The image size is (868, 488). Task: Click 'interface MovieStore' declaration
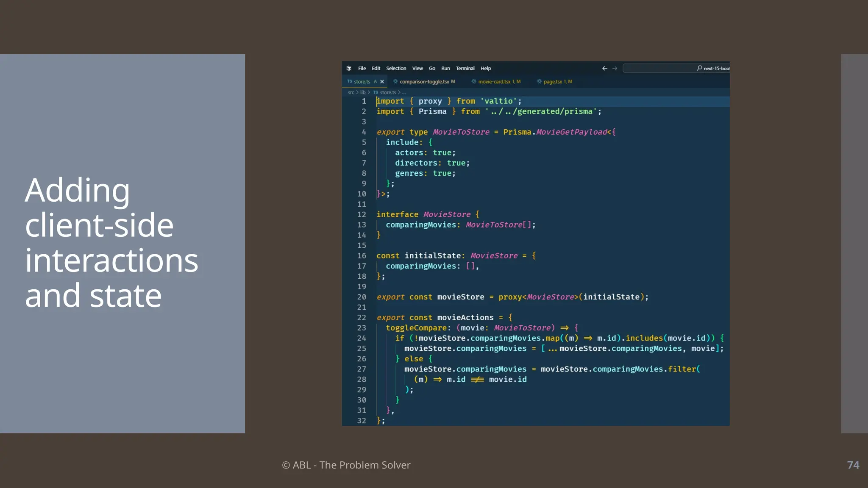click(423, 214)
